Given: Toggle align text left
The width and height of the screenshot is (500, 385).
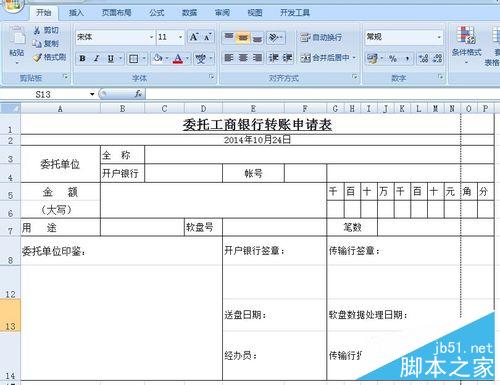Looking at the screenshot, I should click(x=229, y=58).
